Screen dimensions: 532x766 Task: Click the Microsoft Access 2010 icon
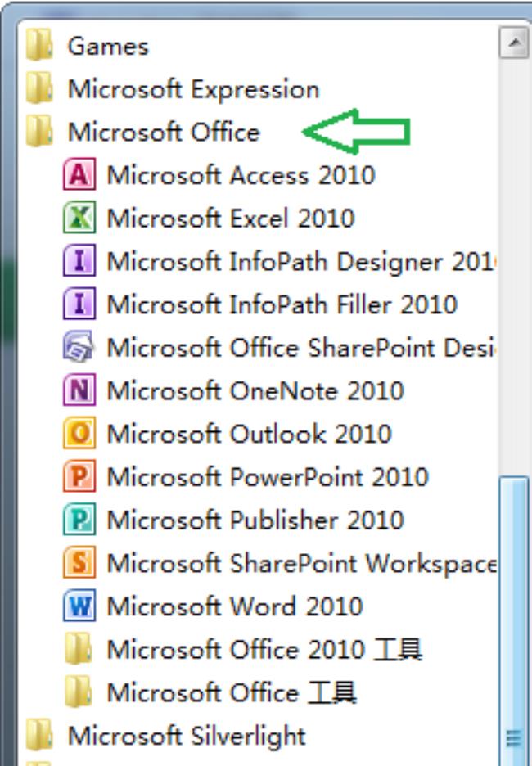[79, 175]
